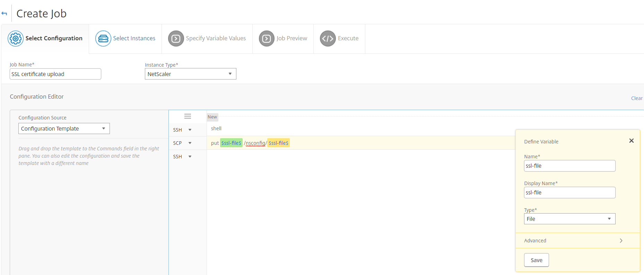This screenshot has width=644, height=275.
Task: Click the Specify Variable Values step icon
Action: [x=176, y=39]
